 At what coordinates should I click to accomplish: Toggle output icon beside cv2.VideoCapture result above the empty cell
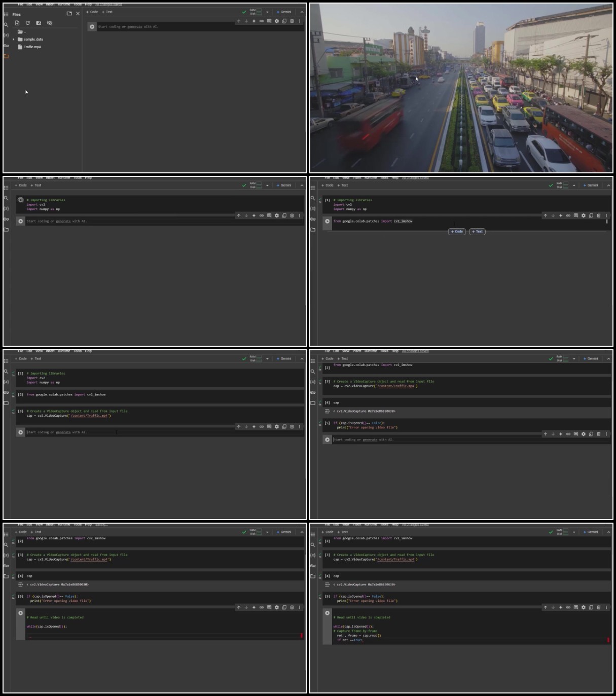[x=327, y=411]
